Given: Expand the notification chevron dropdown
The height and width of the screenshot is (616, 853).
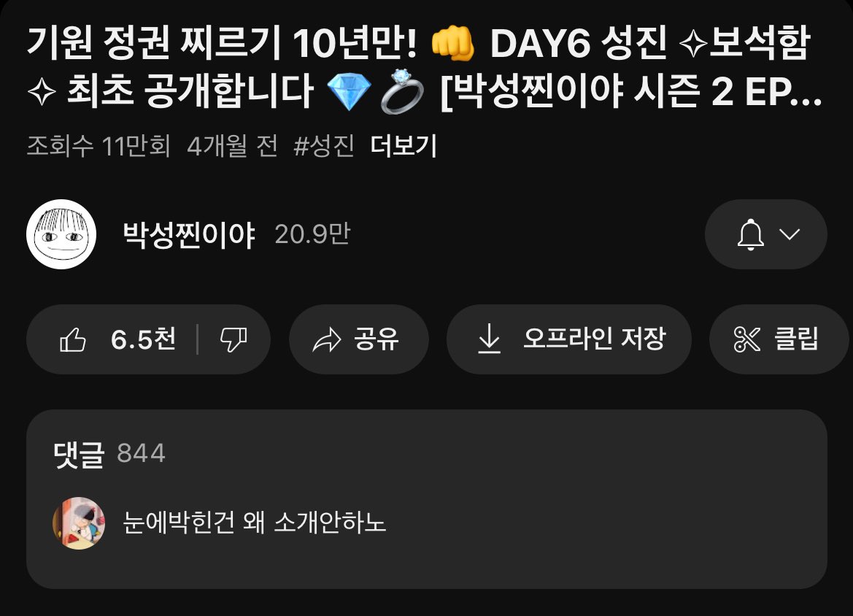Looking at the screenshot, I should pos(790,234).
